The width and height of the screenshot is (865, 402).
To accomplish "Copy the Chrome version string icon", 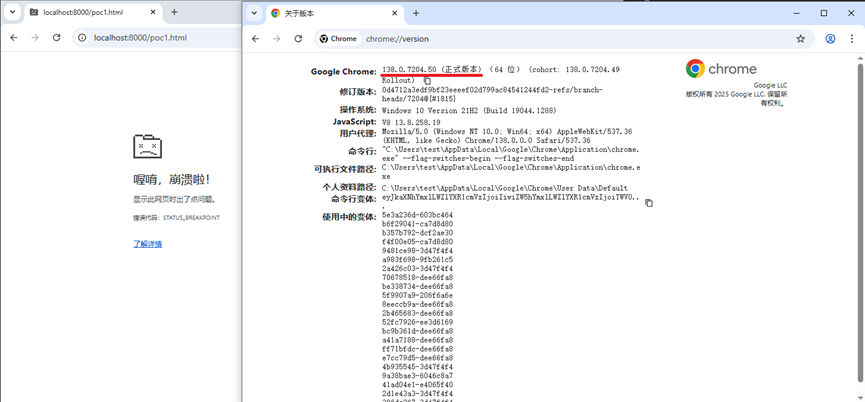I will click(428, 81).
